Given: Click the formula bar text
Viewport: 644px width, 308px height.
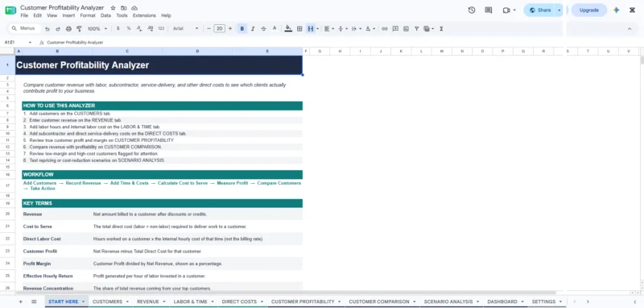Looking at the screenshot, I should point(75,43).
